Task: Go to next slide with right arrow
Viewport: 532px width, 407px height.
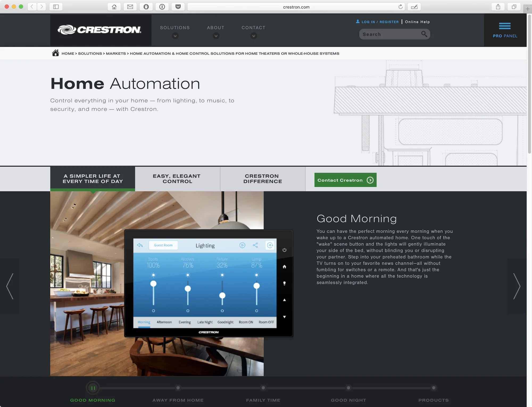Action: pos(516,286)
